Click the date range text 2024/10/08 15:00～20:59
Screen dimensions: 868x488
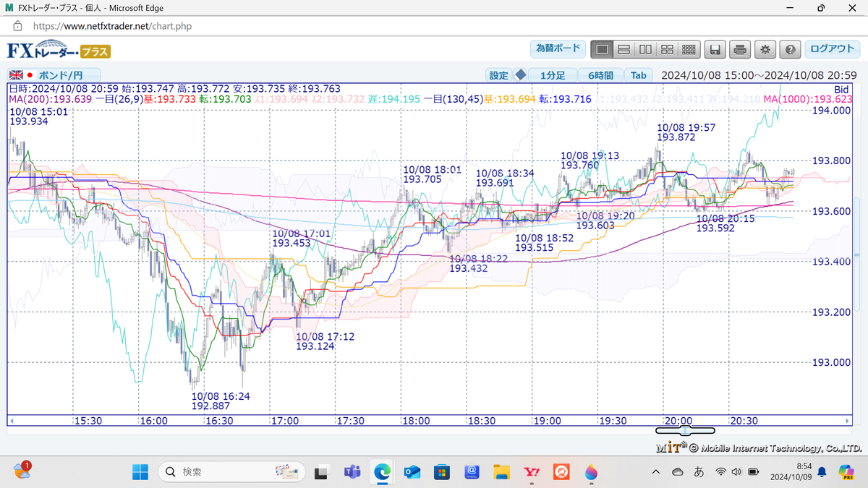759,75
